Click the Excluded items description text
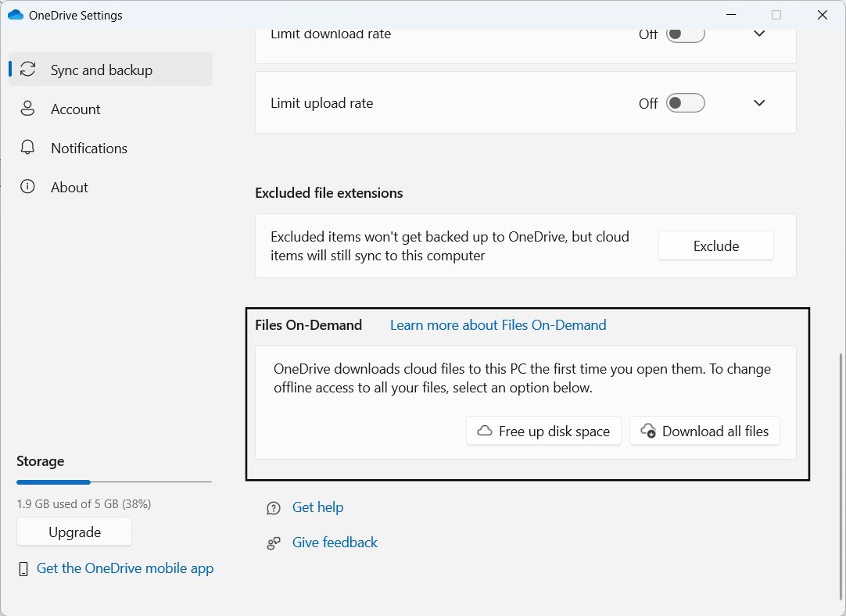 coord(450,246)
